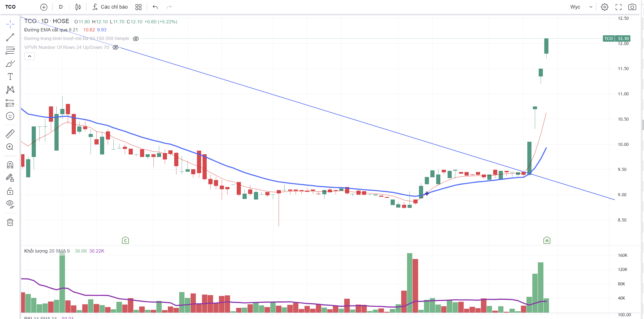Select the brush drawing tool

coord(10,64)
